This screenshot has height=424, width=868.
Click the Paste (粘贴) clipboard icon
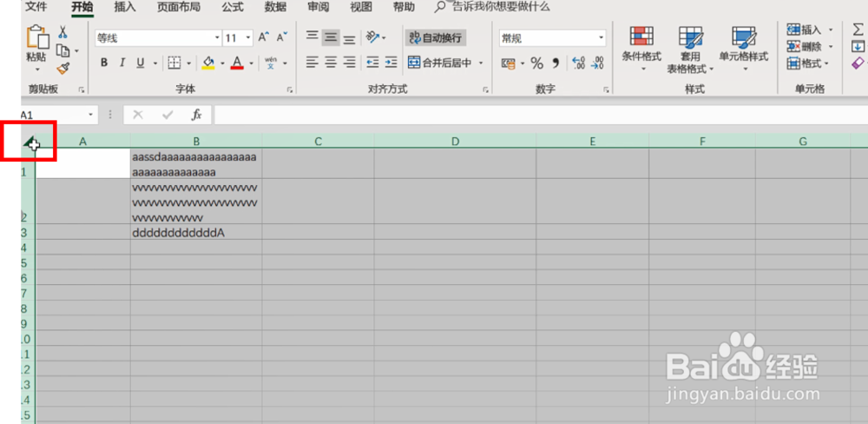[x=37, y=36]
